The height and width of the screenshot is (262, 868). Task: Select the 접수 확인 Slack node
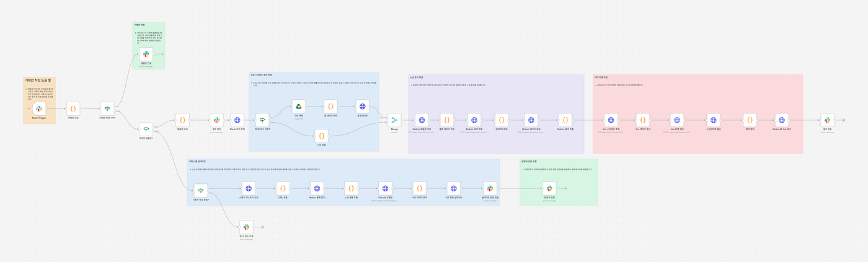tap(216, 120)
